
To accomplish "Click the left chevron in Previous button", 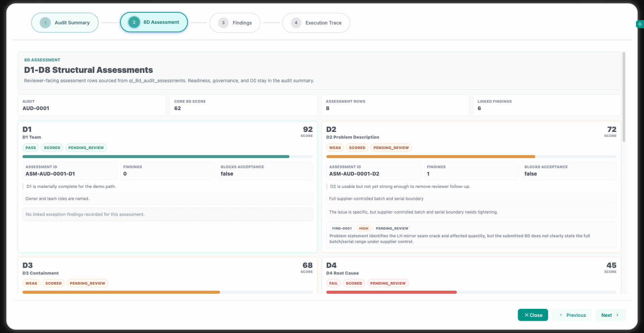I will [561, 315].
